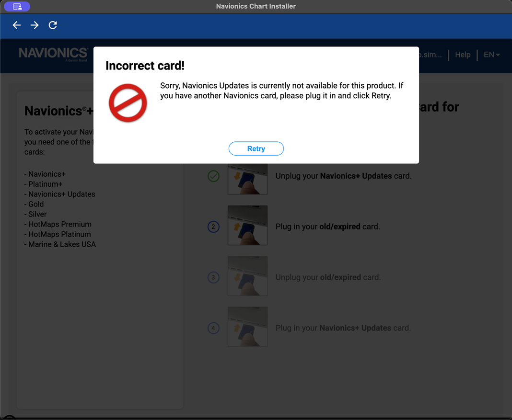Open thumbnail beside 'Unplug your old/expired card'
Image resolution: width=512 pixels, height=420 pixels.
pyautogui.click(x=247, y=276)
